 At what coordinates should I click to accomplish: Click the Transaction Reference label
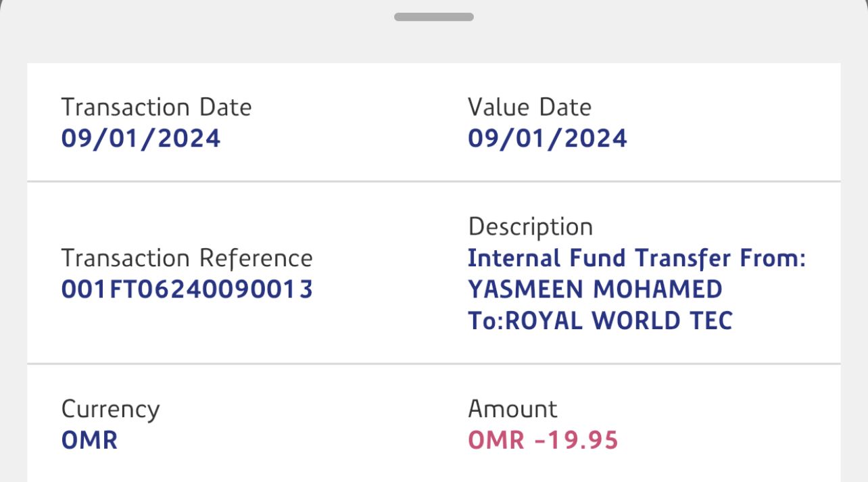[187, 258]
